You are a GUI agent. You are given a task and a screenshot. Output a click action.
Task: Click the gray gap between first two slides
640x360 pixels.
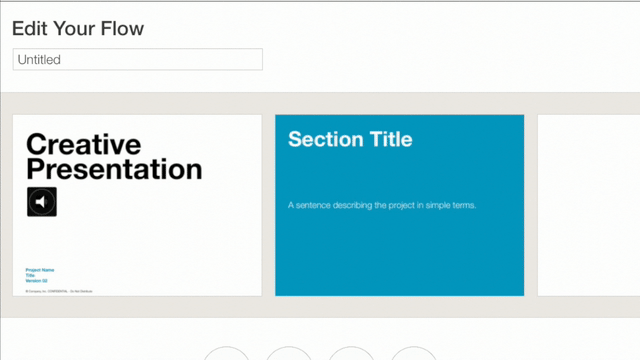coord(269,205)
